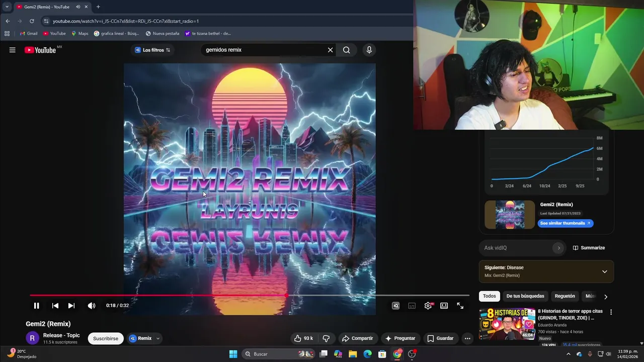The height and width of the screenshot is (362, 644).
Task: Submit Ask vidIQ with the arrow button
Action: 558,248
